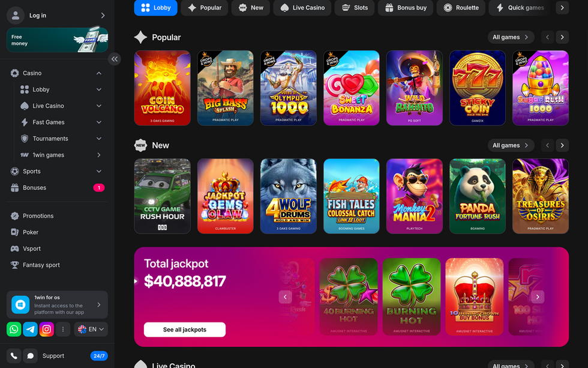Open the Instagram icon
The image size is (588, 368).
(x=47, y=330)
